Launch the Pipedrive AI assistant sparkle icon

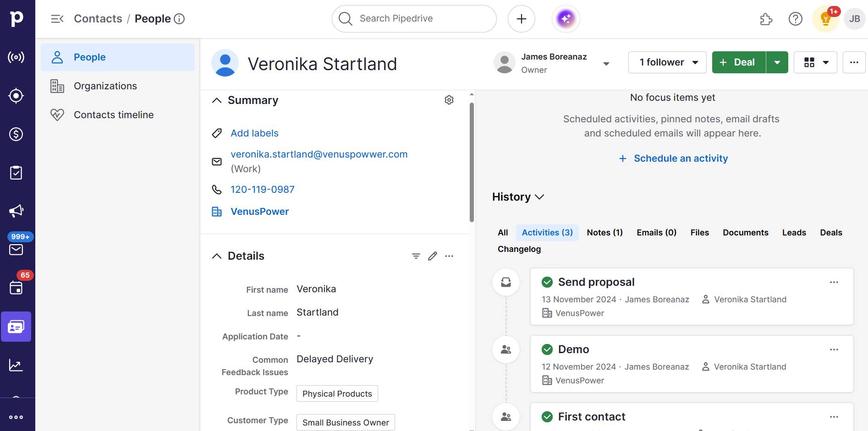click(566, 18)
